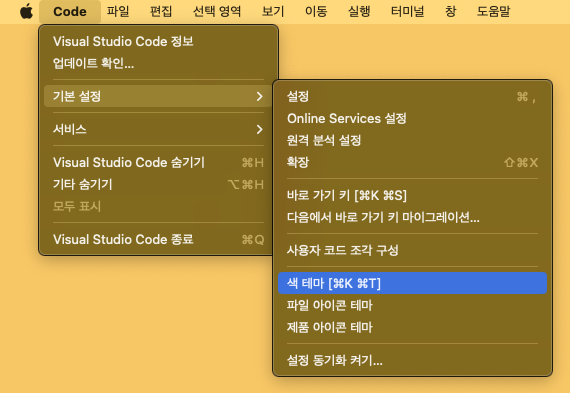Open 바로 가기 키 [⌘K ⌘S]
Viewport: 570px width, 393px height.
[412, 196]
